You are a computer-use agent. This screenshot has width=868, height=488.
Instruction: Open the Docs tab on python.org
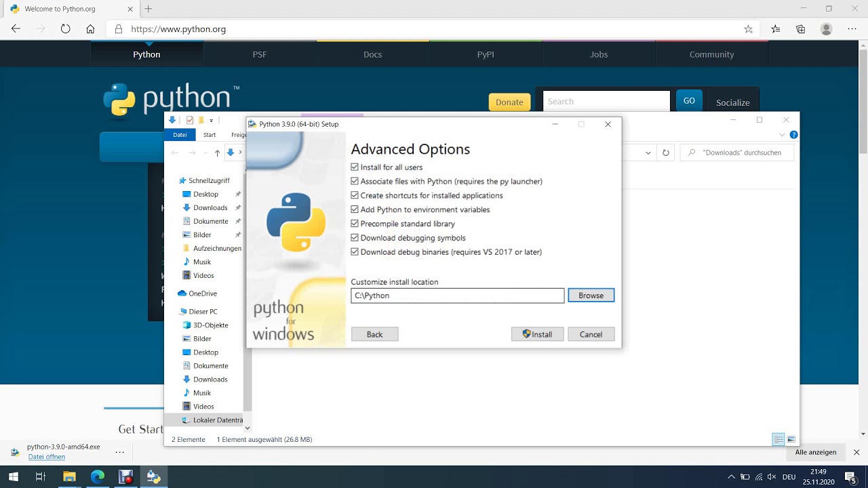372,54
